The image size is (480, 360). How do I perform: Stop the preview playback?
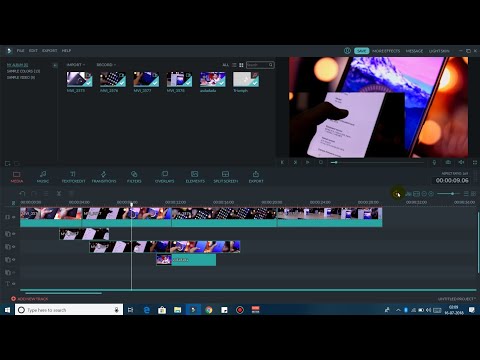pyautogui.click(x=321, y=162)
